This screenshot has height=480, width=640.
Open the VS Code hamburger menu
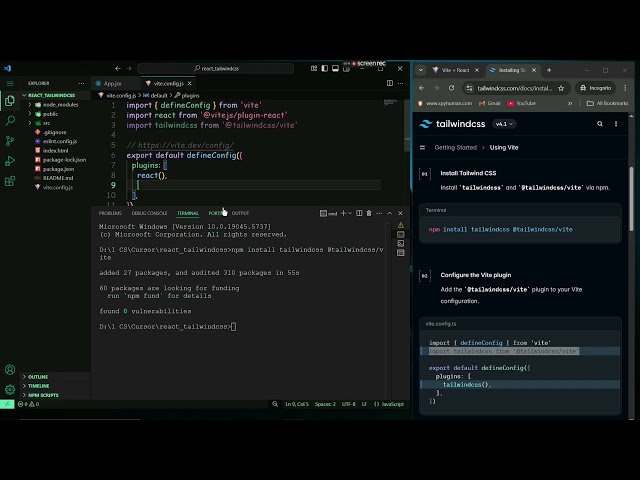click(x=10, y=83)
